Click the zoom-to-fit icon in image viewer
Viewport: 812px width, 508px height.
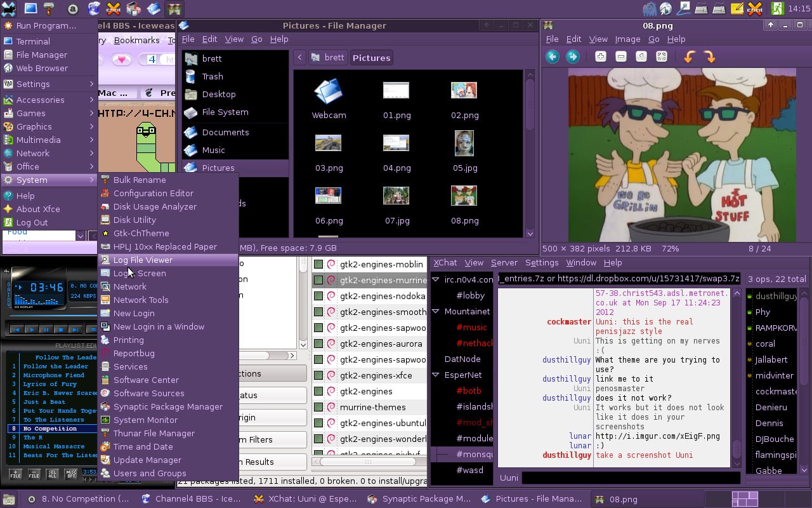click(662, 57)
